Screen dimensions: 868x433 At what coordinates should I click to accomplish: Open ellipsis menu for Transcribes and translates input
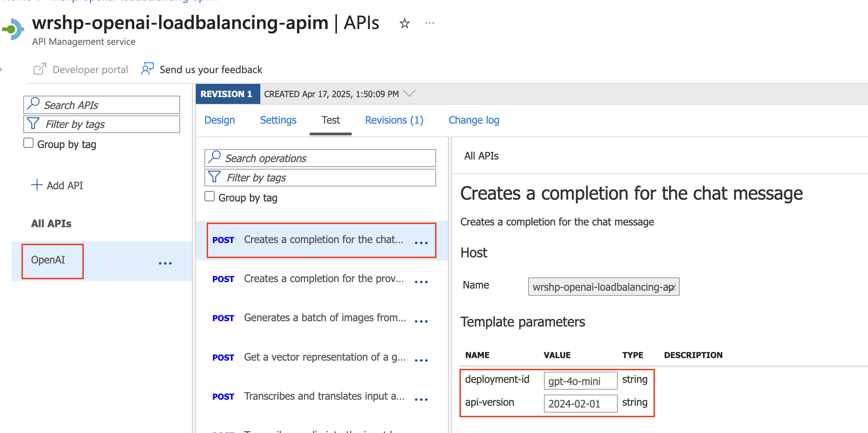tap(421, 400)
